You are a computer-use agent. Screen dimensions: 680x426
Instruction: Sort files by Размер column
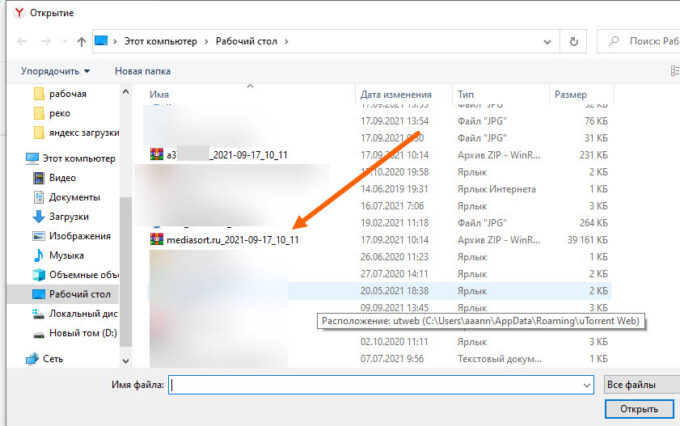(x=570, y=94)
